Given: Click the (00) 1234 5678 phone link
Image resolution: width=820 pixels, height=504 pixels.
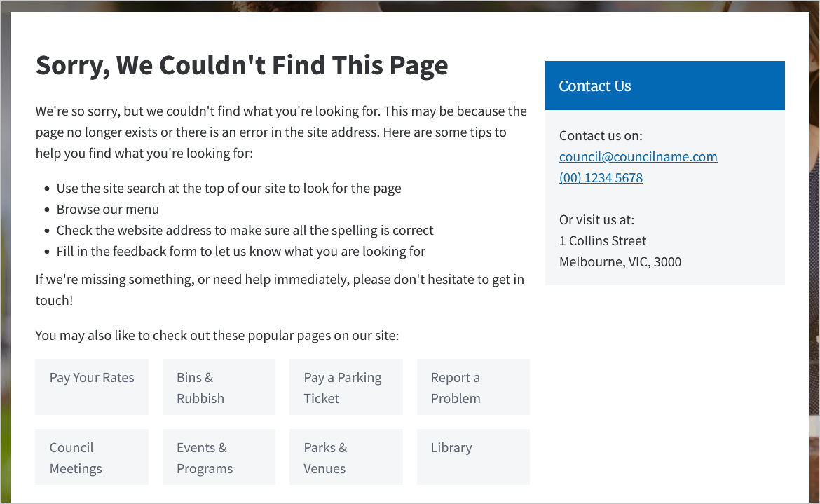Looking at the screenshot, I should point(601,177).
